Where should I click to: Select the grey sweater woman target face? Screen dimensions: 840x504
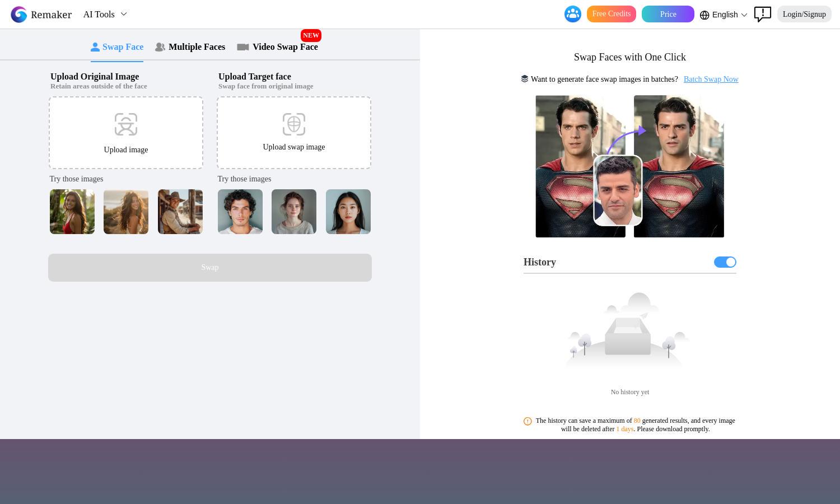coord(294,212)
